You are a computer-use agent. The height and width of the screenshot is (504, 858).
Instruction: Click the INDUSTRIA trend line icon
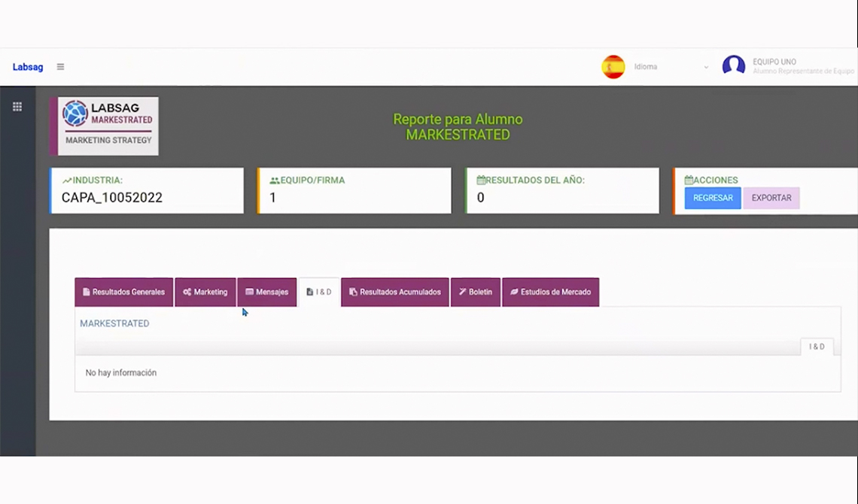click(x=67, y=181)
